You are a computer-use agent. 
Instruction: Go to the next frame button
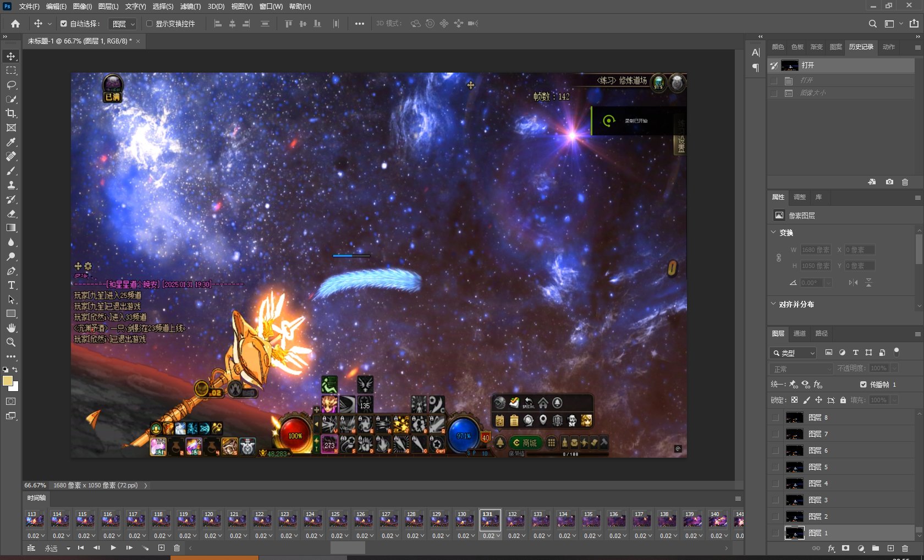point(129,548)
